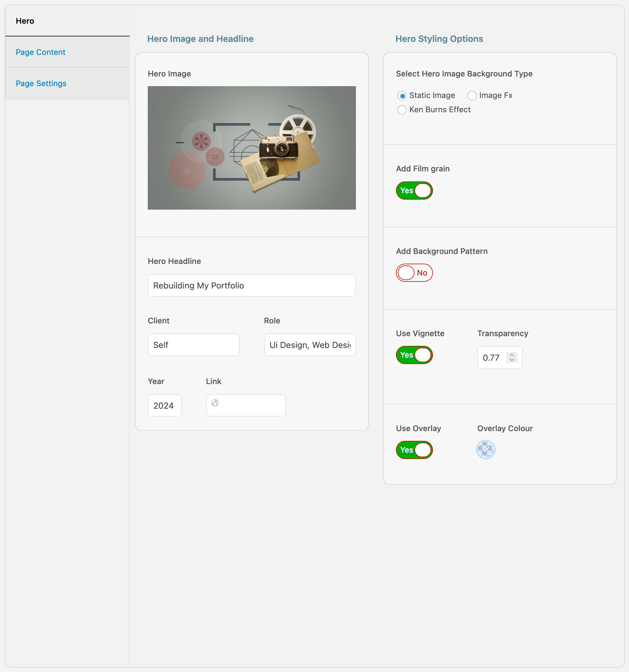Focus the Hero Headline text field
The height and width of the screenshot is (672, 629).
pyautogui.click(x=252, y=285)
